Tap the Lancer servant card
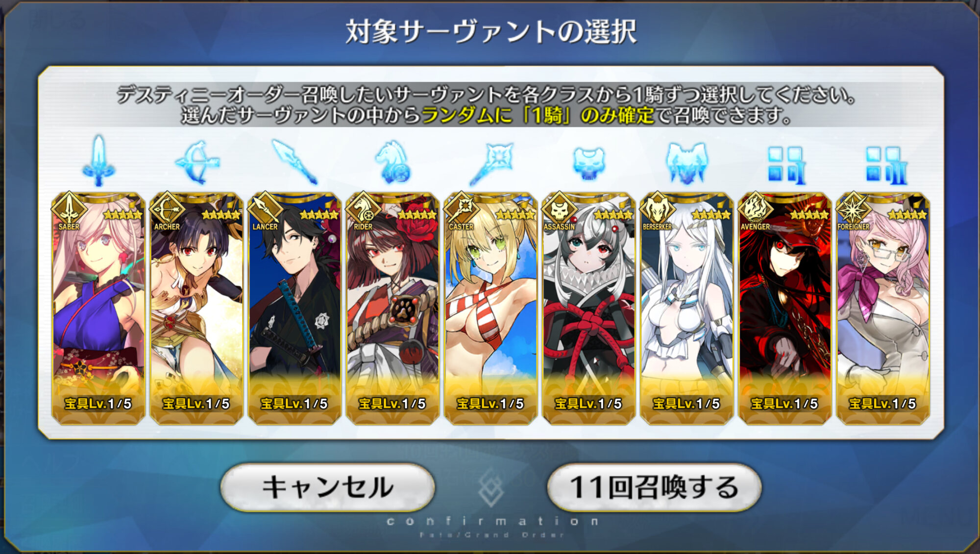This screenshot has width=980, height=554. click(294, 308)
